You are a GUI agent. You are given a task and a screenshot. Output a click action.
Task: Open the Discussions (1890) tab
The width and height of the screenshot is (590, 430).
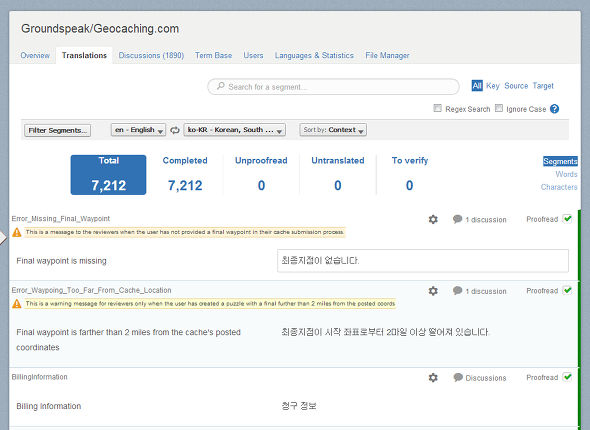point(151,55)
